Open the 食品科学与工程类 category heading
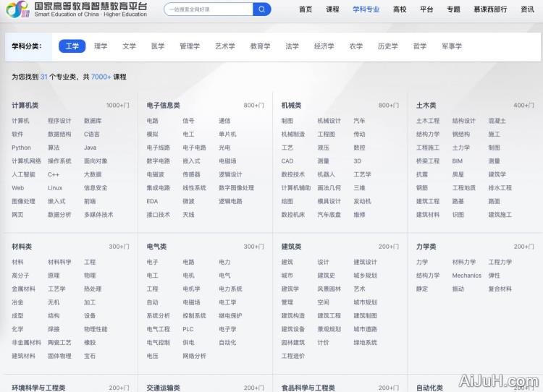Screen dimensions: 543x392 pos(308,388)
